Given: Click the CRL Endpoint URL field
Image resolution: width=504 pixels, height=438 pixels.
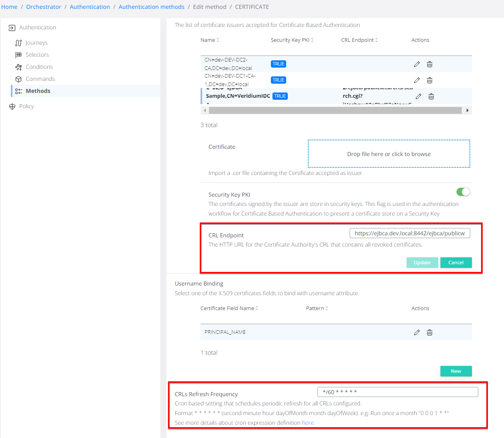Looking at the screenshot, I should (410, 233).
